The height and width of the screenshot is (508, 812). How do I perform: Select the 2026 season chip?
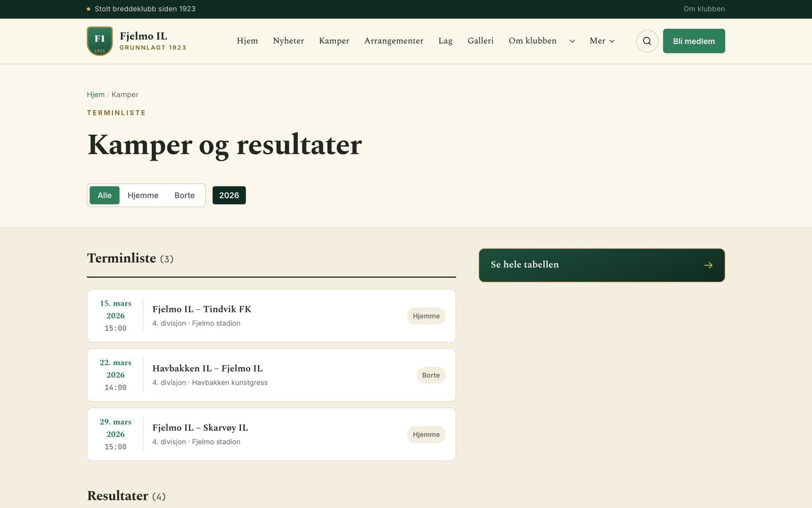pos(229,195)
